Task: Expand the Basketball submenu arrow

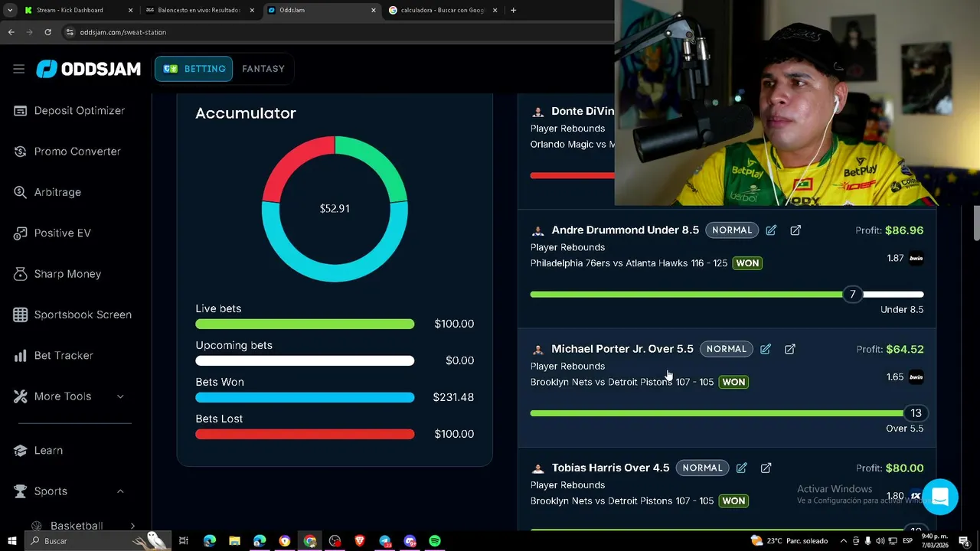Action: 132,526
